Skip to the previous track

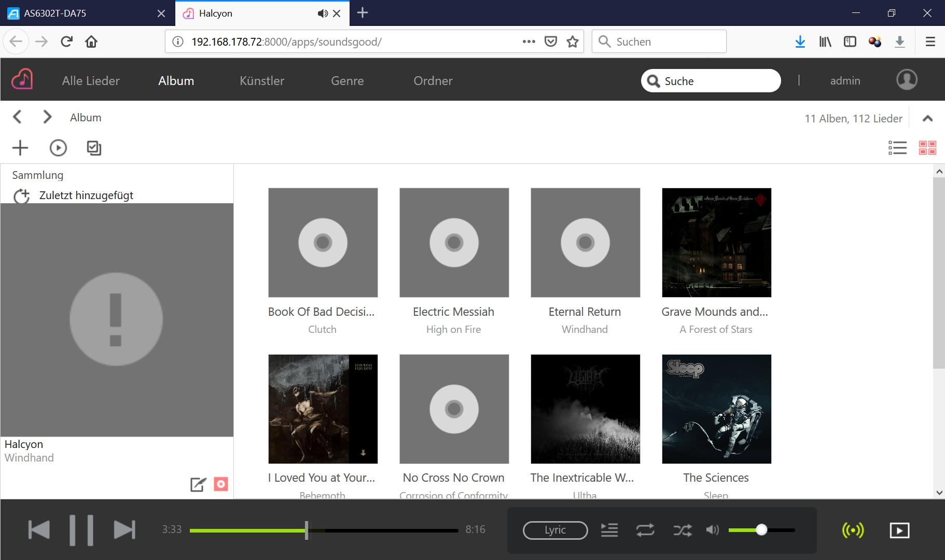pyautogui.click(x=39, y=530)
